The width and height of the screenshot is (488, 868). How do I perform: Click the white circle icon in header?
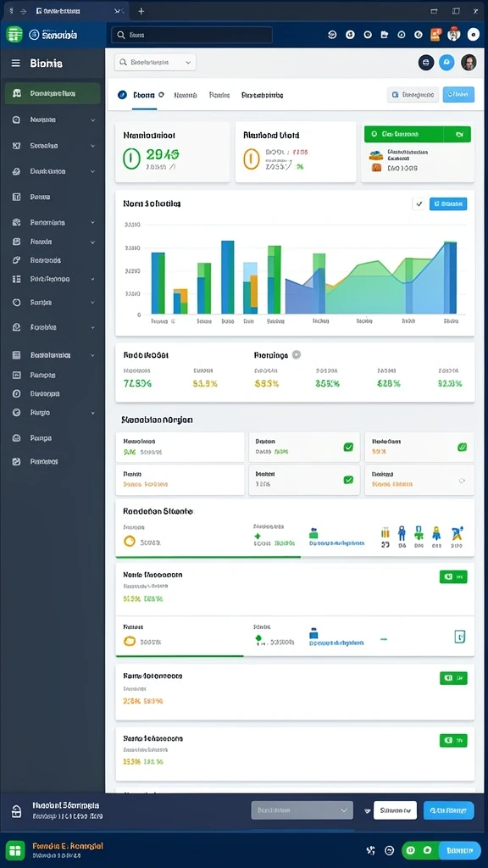click(473, 34)
